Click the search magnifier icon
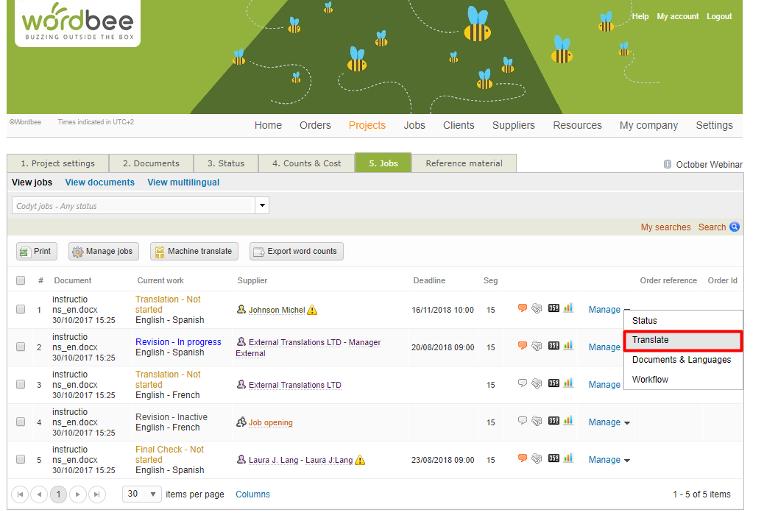The height and width of the screenshot is (532, 778). point(734,227)
